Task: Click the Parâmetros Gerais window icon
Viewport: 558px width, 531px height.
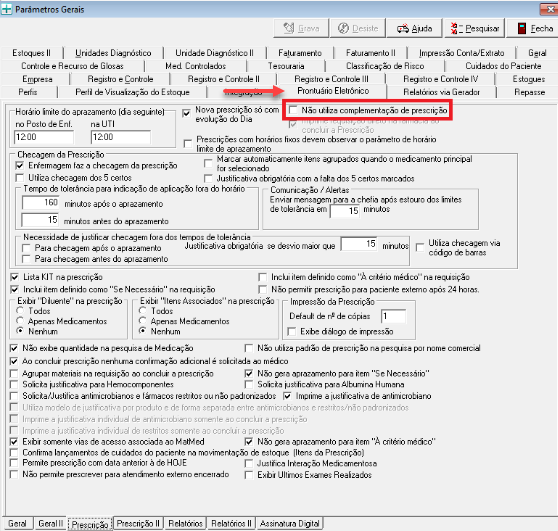Action: tap(6, 9)
